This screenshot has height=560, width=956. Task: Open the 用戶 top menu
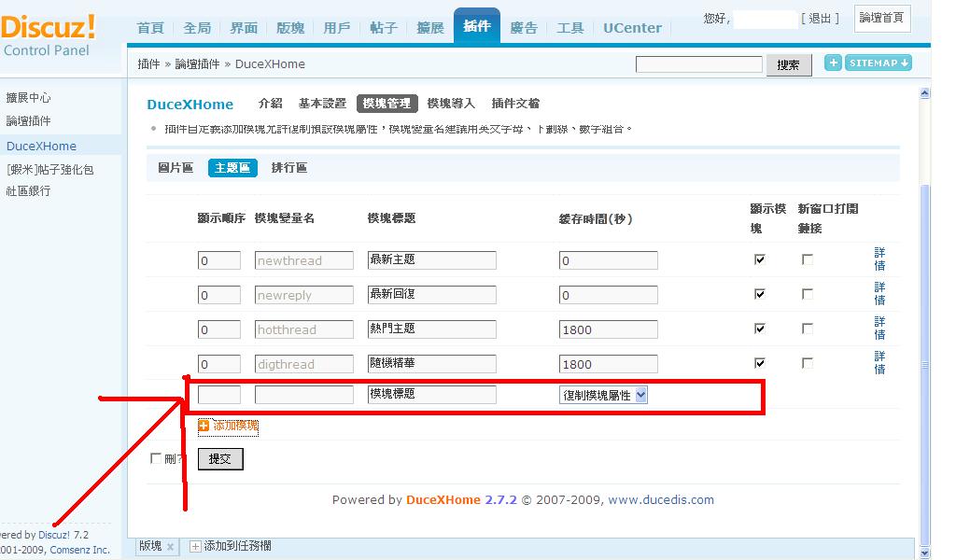(x=337, y=28)
